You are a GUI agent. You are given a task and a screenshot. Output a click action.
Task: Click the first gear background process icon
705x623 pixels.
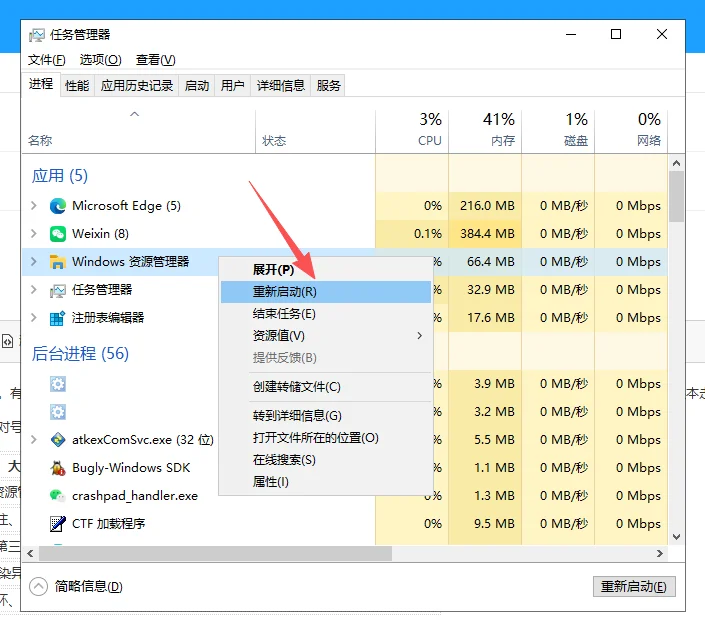pos(58,384)
